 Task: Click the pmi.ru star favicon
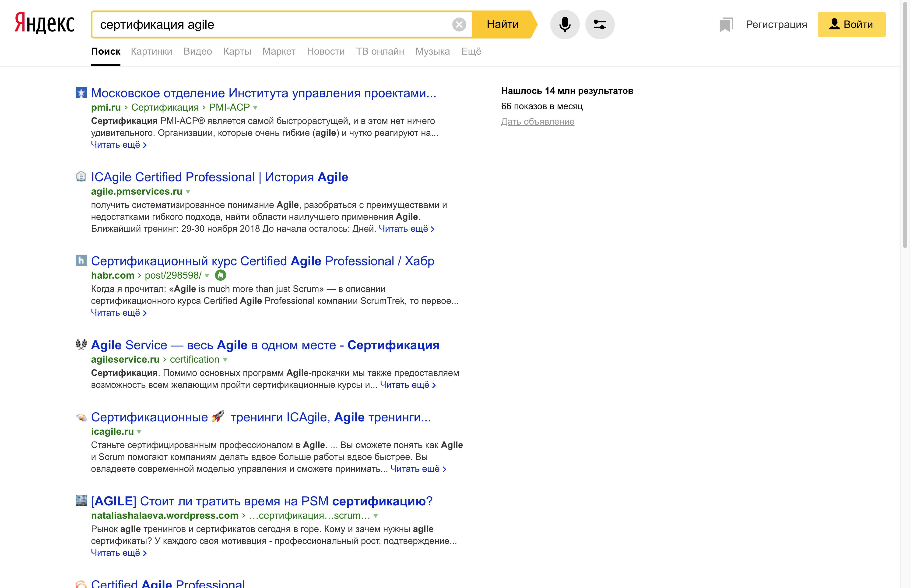(x=81, y=93)
